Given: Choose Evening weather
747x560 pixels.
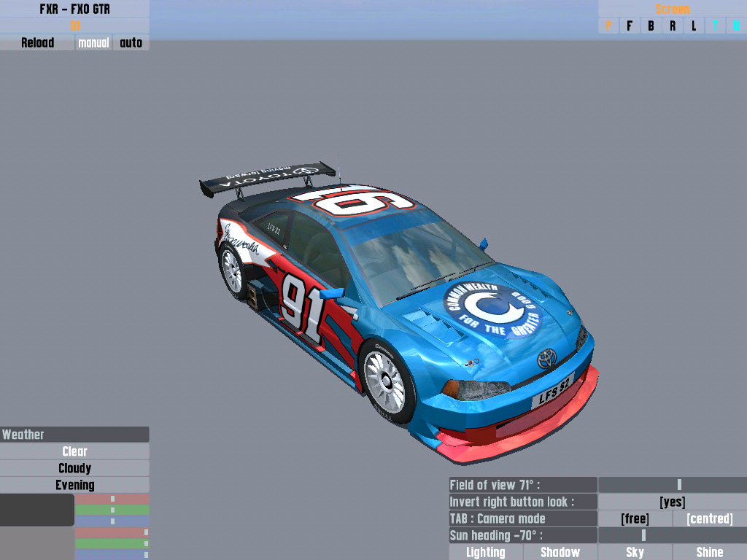Looking at the screenshot, I should tap(74, 485).
